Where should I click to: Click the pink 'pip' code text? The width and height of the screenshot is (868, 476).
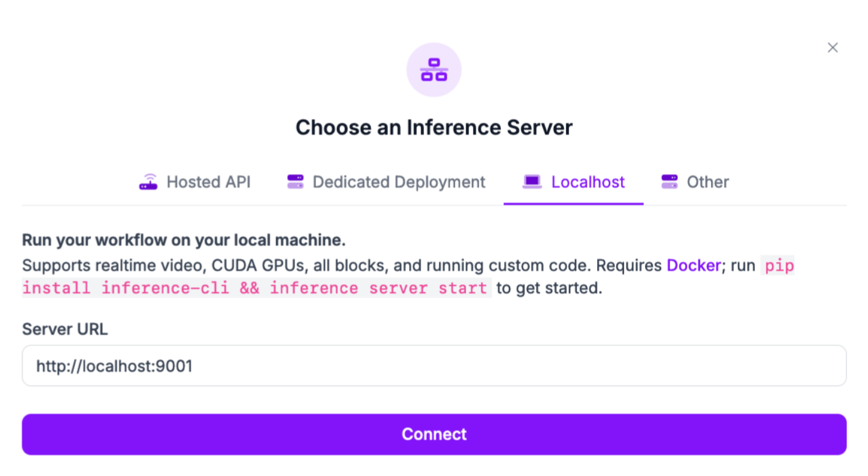[x=779, y=265]
